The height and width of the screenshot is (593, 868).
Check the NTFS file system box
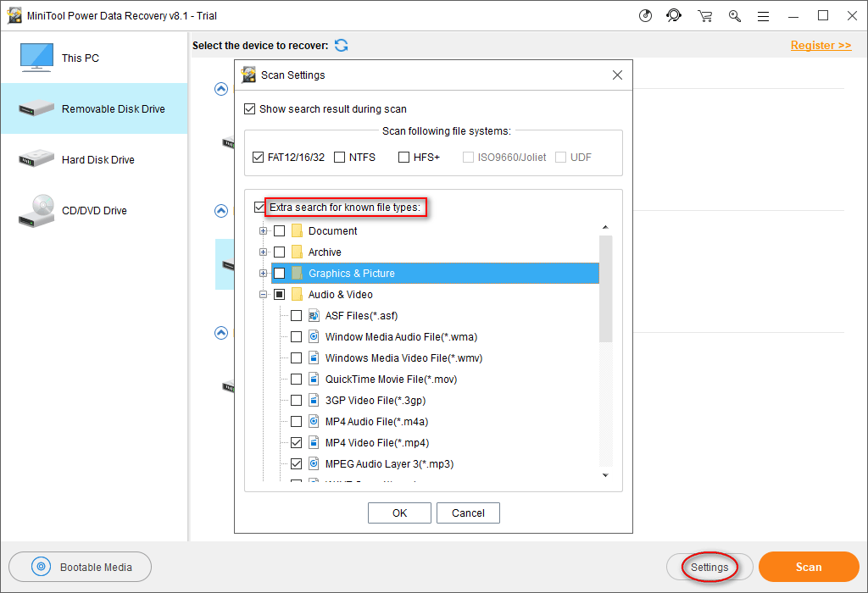(x=339, y=157)
